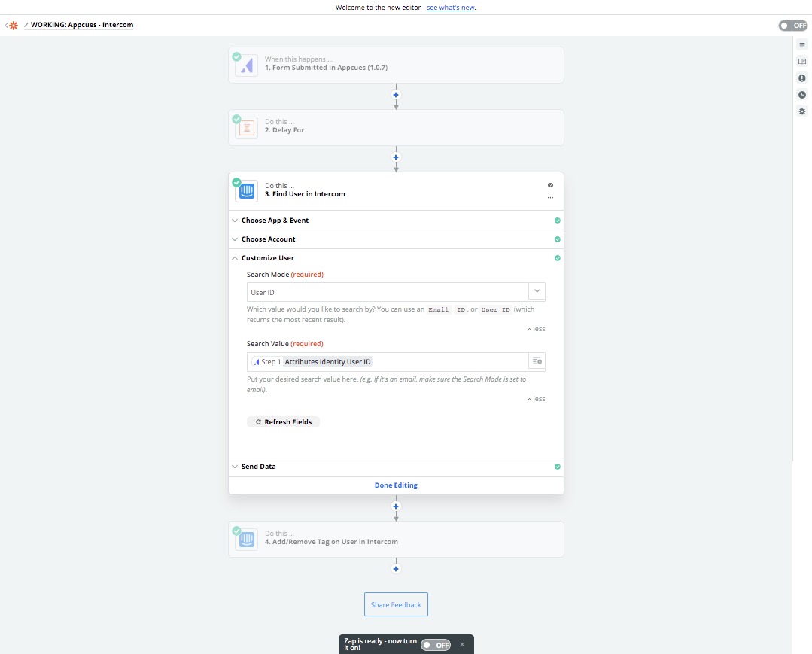The image size is (812, 654).
Task: Open the outline icon in right sidebar
Action: [x=802, y=46]
